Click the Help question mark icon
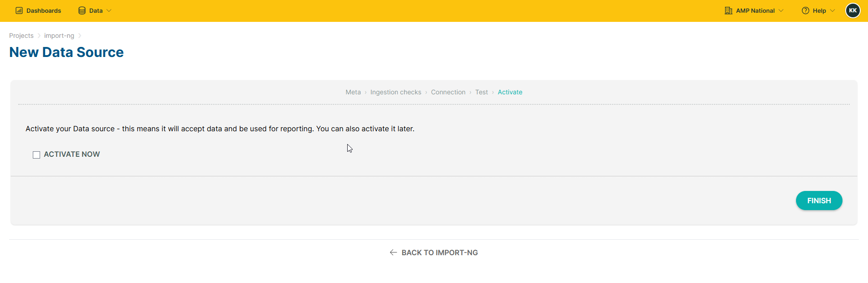This screenshot has width=868, height=283. point(806,10)
